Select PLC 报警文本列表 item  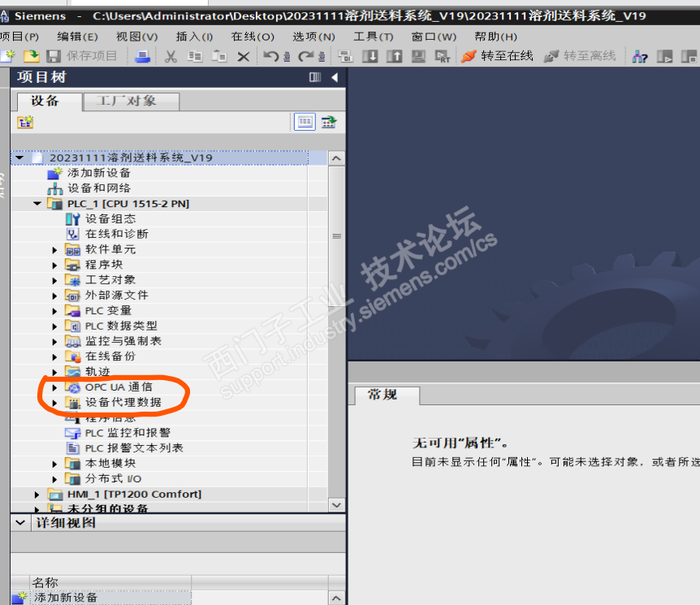(x=134, y=448)
